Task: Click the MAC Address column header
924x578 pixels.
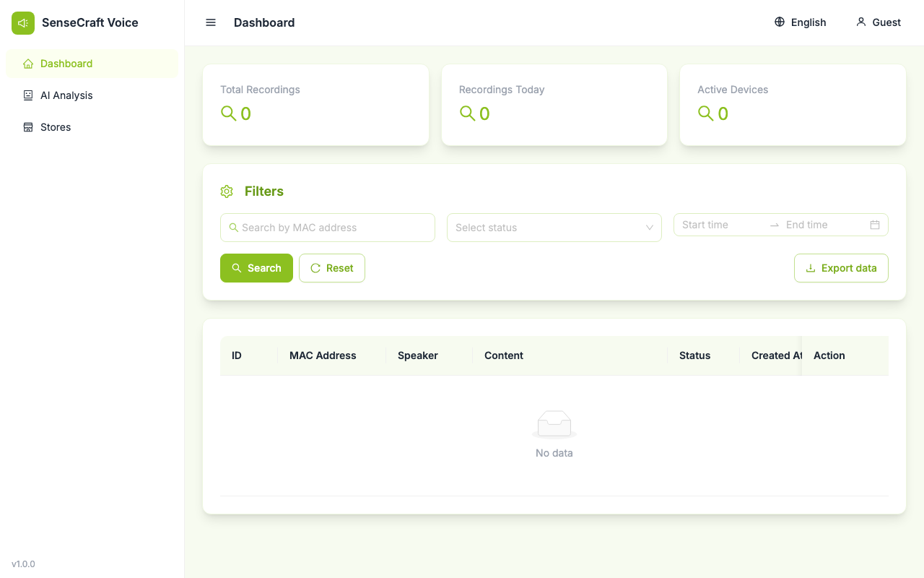Action: pos(332,355)
